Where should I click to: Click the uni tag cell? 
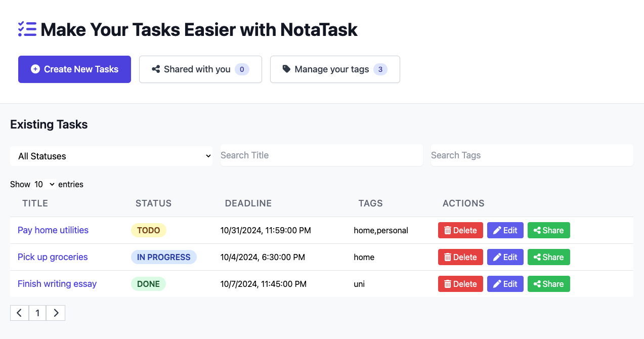click(359, 284)
